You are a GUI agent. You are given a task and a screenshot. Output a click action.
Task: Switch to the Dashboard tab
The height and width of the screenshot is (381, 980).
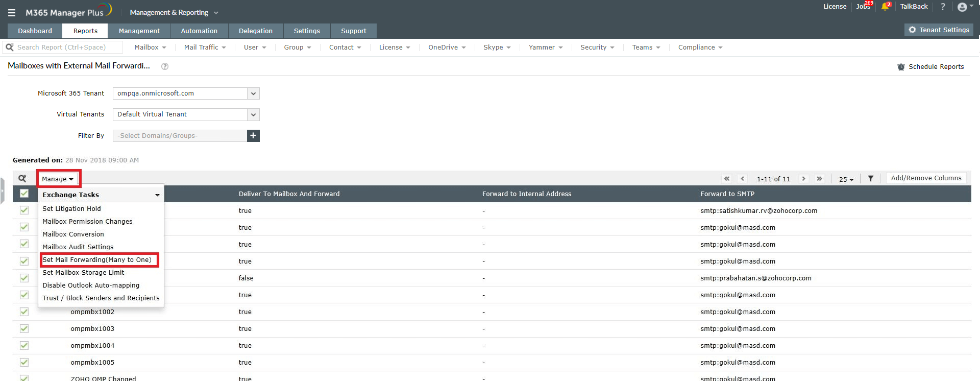click(x=35, y=31)
